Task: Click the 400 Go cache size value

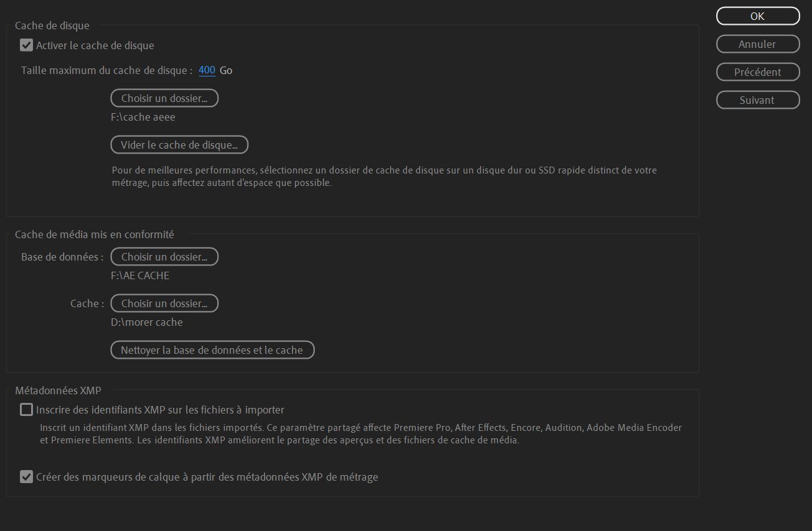Action: coord(207,70)
